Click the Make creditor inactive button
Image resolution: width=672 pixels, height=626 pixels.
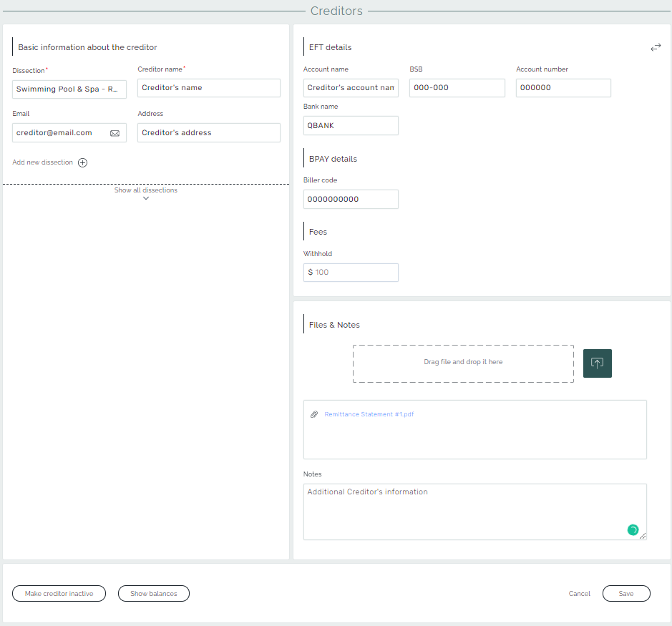(x=59, y=594)
